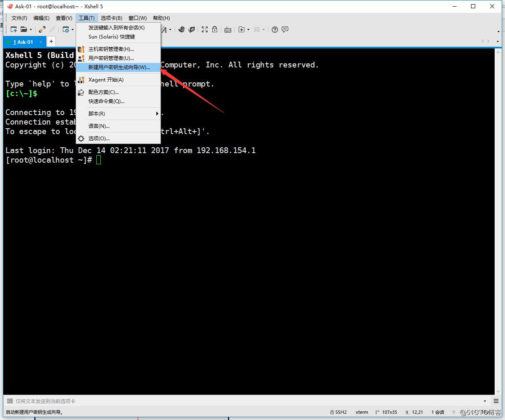Screen dimensions: 505x420
Task: Click the compose bar send-target icon
Action: [10, 401]
